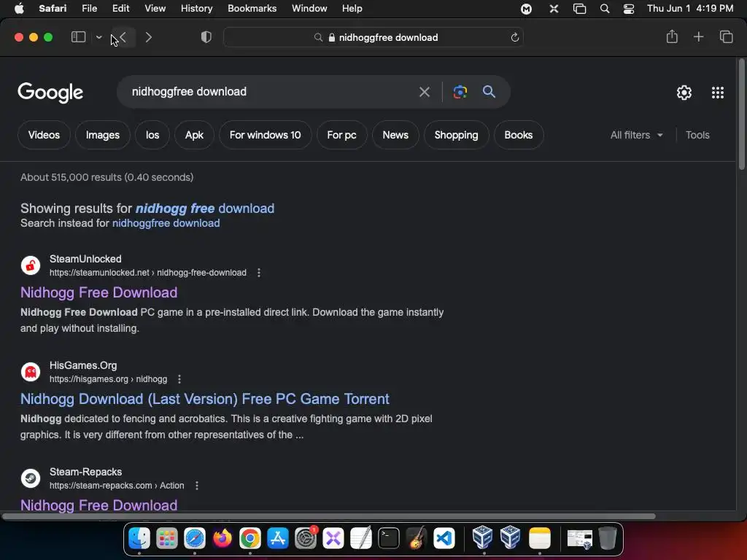Image resolution: width=747 pixels, height=560 pixels.
Task: Click the hisgames.org URL text
Action: tap(108, 379)
